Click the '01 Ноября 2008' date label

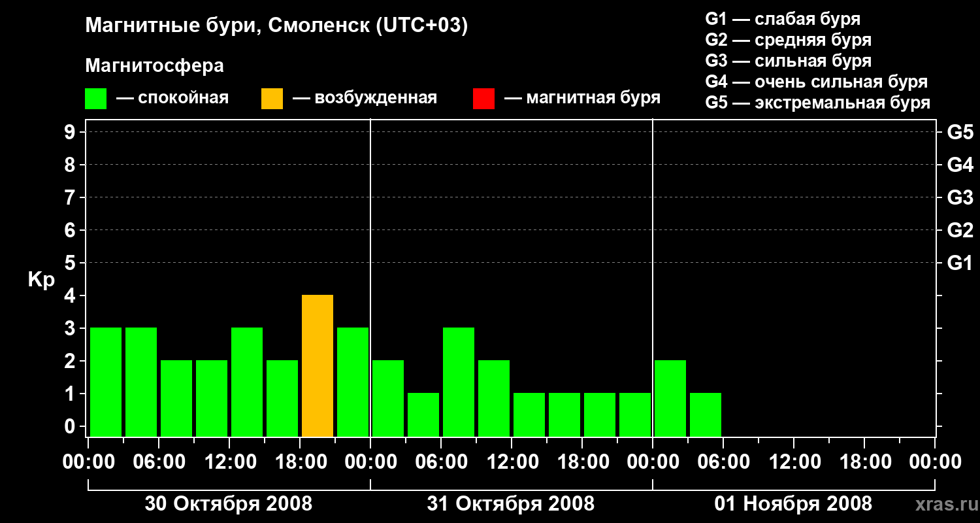[793, 504]
